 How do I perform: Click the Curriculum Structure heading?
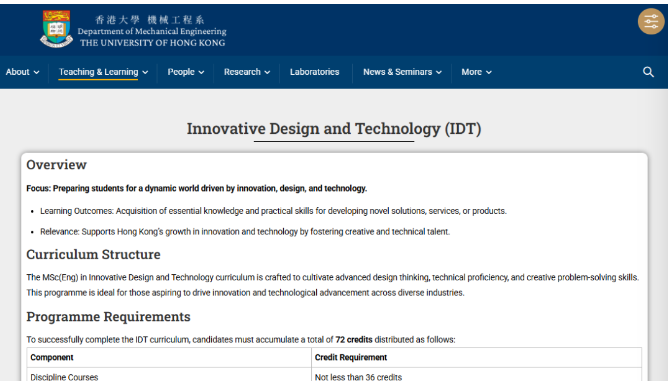[93, 254]
